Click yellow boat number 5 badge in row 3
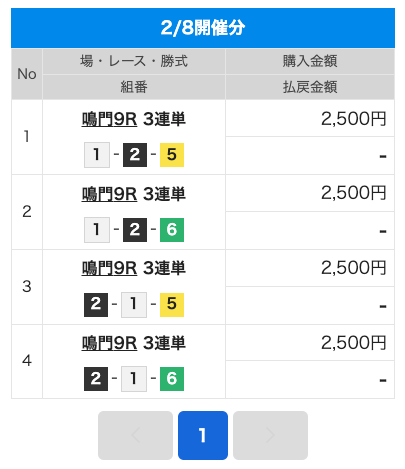The image size is (405, 469). [172, 304]
